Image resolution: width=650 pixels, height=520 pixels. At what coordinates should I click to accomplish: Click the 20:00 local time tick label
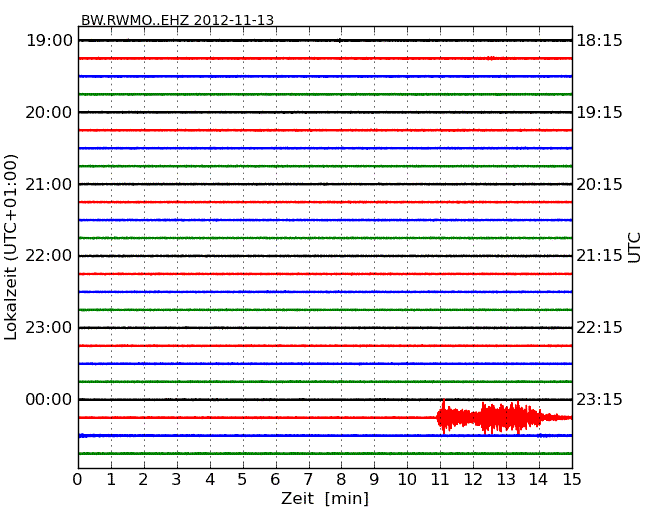tap(49, 112)
